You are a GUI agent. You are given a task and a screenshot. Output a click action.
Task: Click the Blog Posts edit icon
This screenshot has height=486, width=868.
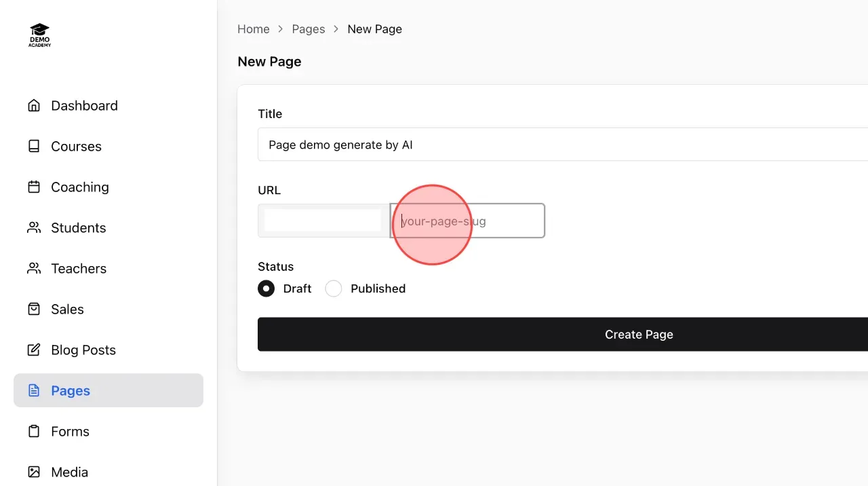click(x=34, y=350)
